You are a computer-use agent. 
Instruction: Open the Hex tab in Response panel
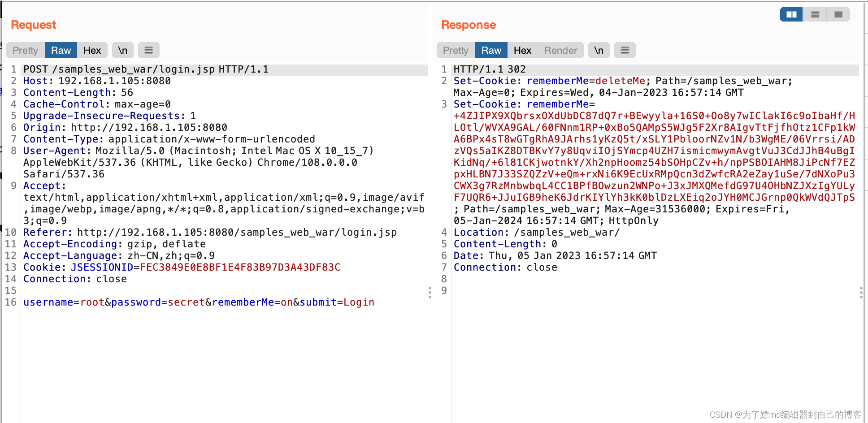click(522, 50)
